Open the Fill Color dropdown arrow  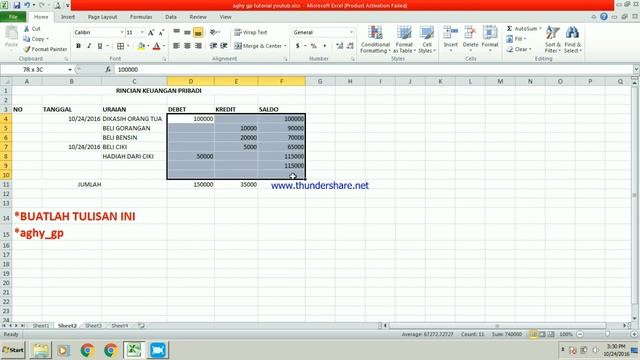148,46
